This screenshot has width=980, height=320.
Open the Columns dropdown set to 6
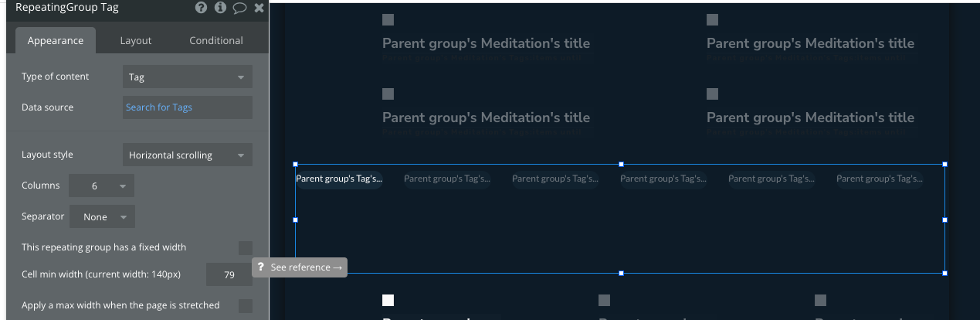point(101,186)
